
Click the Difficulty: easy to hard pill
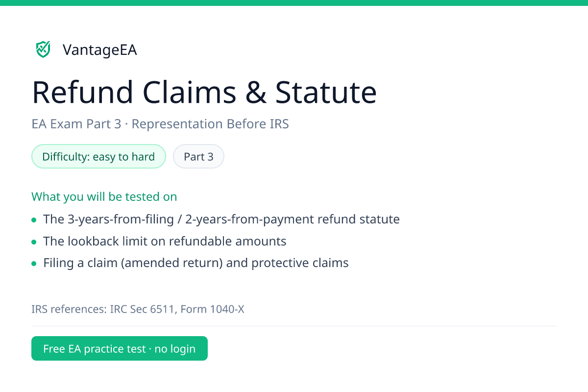98,157
